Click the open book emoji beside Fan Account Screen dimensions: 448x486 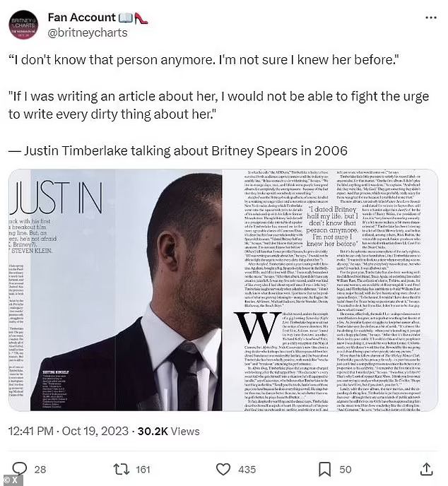[x=126, y=18]
